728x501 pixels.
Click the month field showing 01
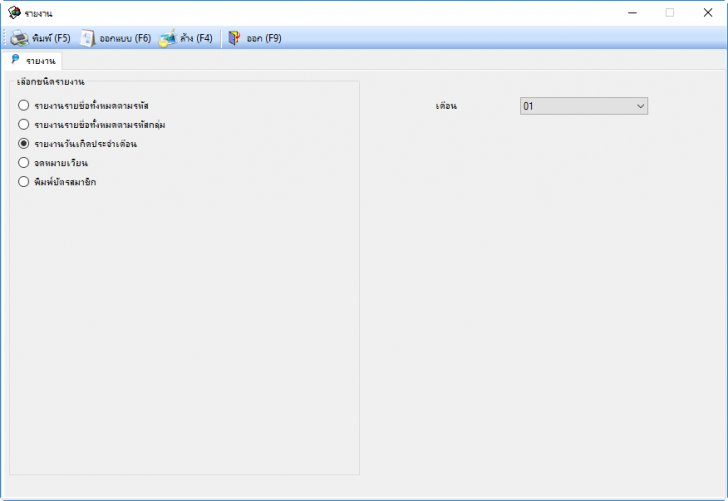click(x=584, y=106)
